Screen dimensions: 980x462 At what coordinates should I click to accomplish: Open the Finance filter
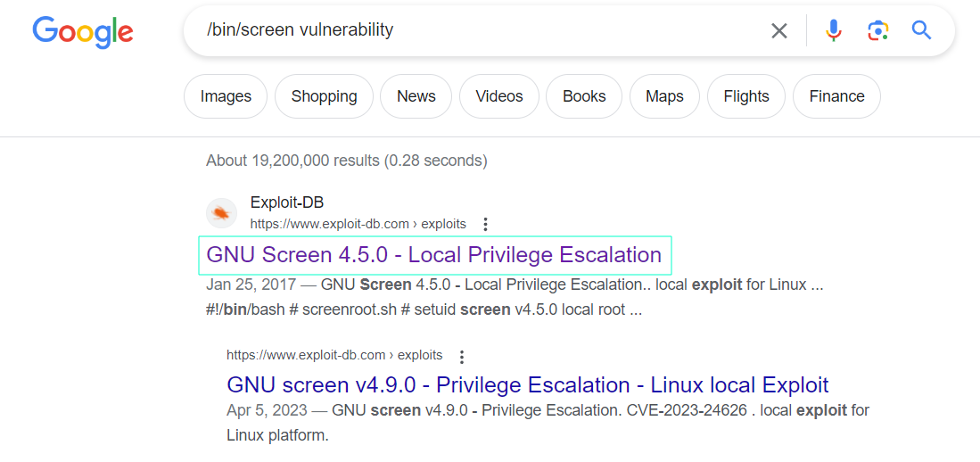836,96
